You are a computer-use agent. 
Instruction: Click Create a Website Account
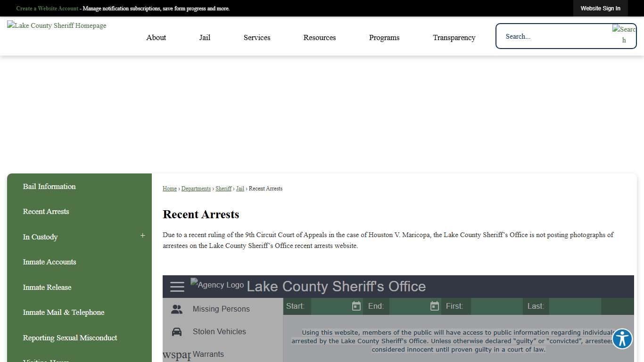click(x=47, y=8)
